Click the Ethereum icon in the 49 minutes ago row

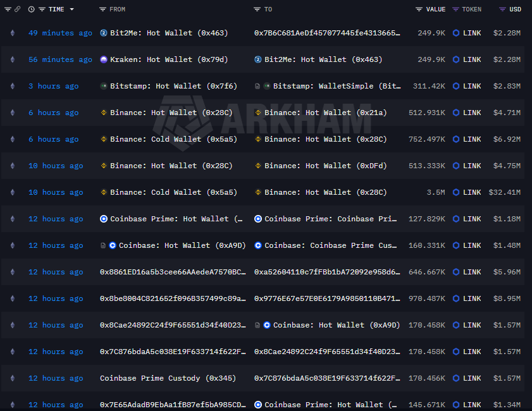13,33
